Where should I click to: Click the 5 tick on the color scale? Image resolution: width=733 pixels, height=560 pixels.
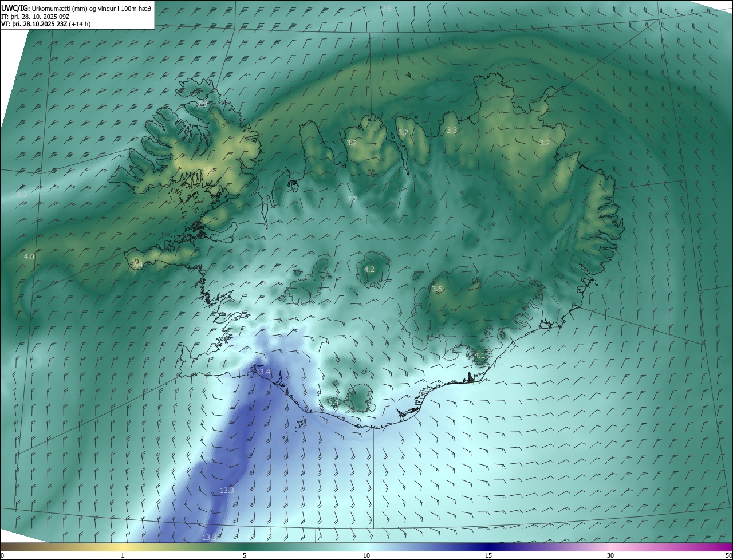(x=245, y=555)
